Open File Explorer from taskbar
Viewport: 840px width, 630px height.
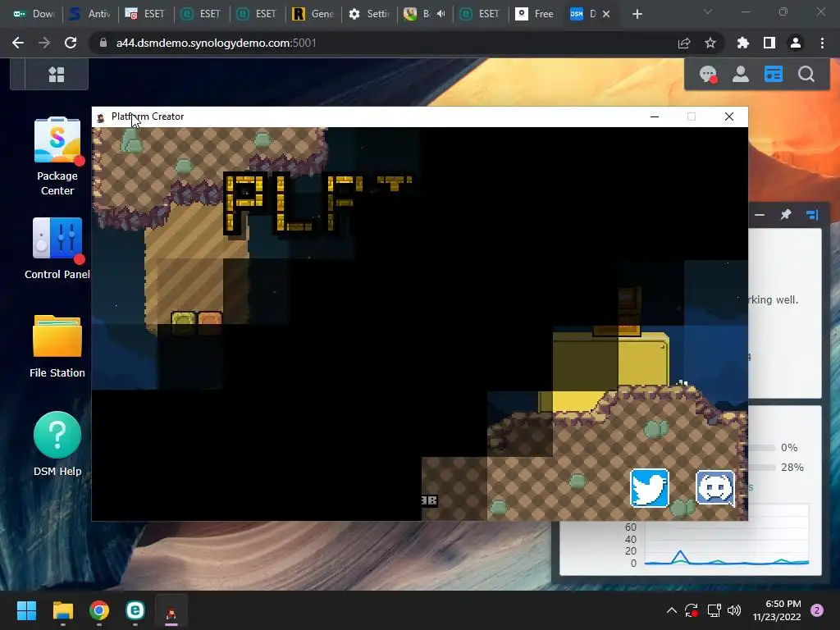[x=62, y=610]
